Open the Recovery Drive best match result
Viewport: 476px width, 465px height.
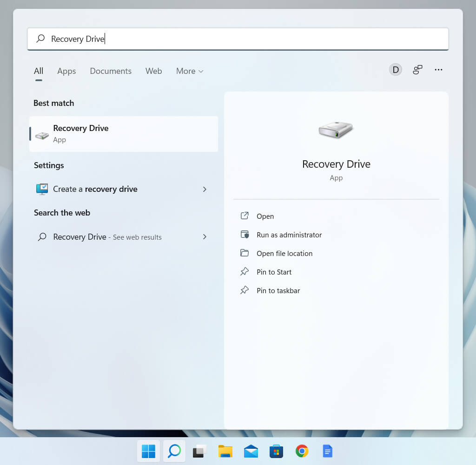[124, 134]
